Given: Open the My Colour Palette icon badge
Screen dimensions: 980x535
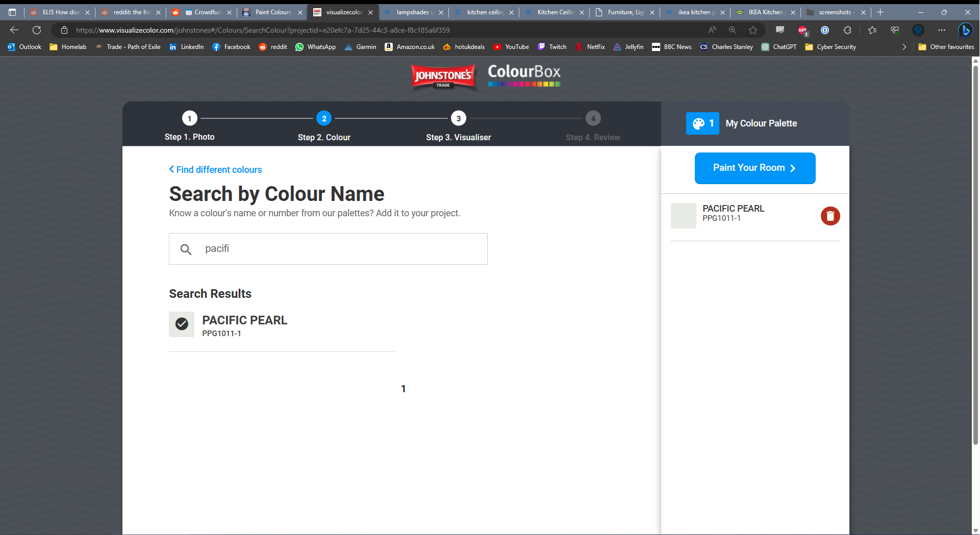Looking at the screenshot, I should (x=702, y=123).
